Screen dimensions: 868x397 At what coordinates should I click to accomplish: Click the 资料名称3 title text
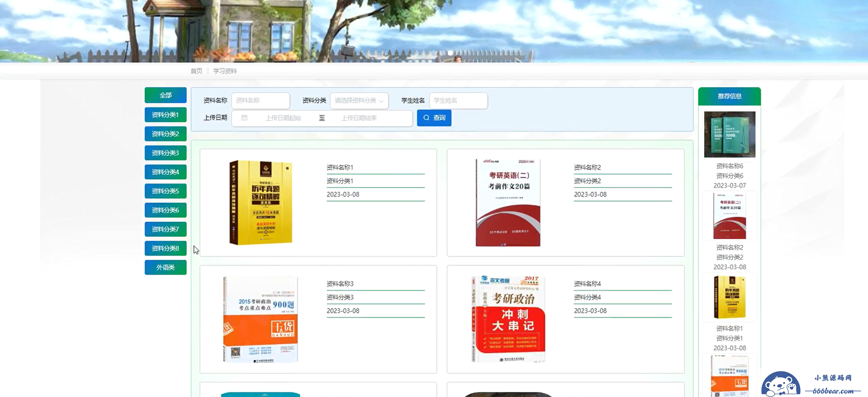[x=340, y=284]
